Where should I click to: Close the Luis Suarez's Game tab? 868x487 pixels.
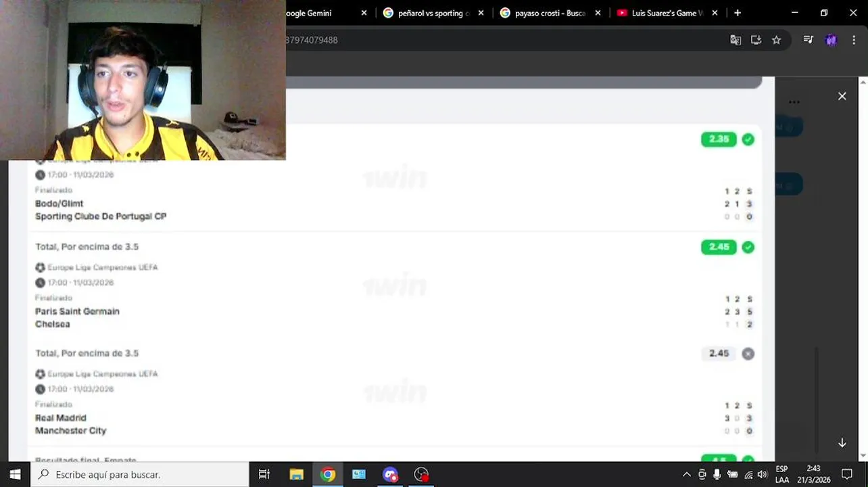(715, 13)
